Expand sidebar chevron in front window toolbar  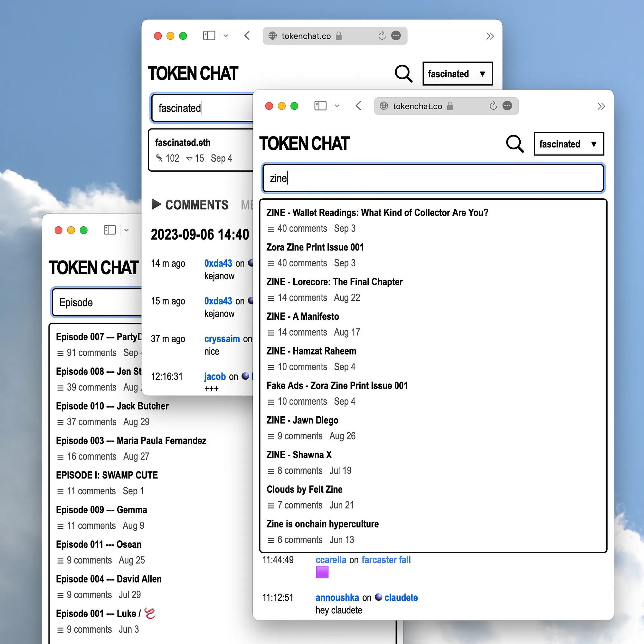[337, 106]
